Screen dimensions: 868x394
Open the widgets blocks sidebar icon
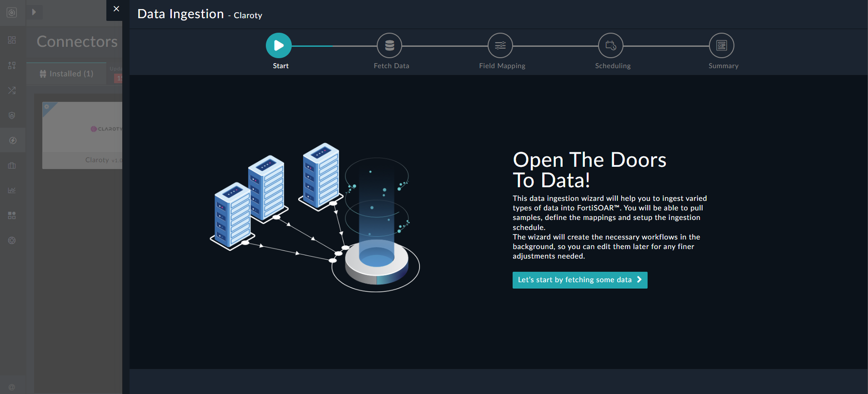tap(12, 215)
